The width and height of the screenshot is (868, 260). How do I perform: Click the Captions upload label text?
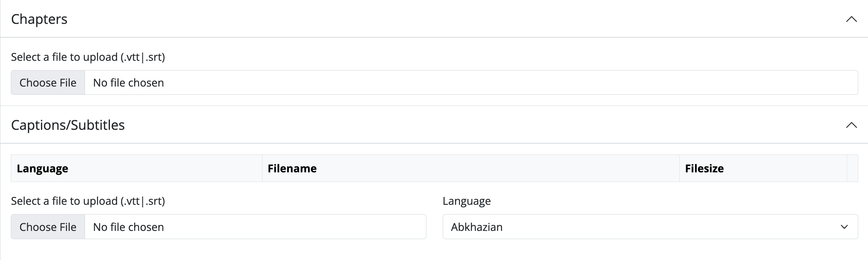point(88,201)
